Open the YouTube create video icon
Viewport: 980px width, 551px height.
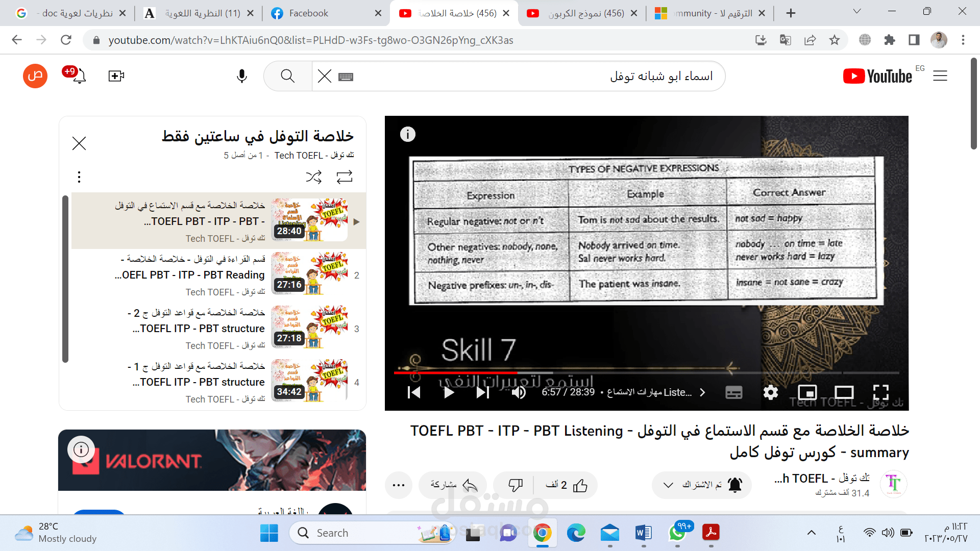click(x=116, y=77)
